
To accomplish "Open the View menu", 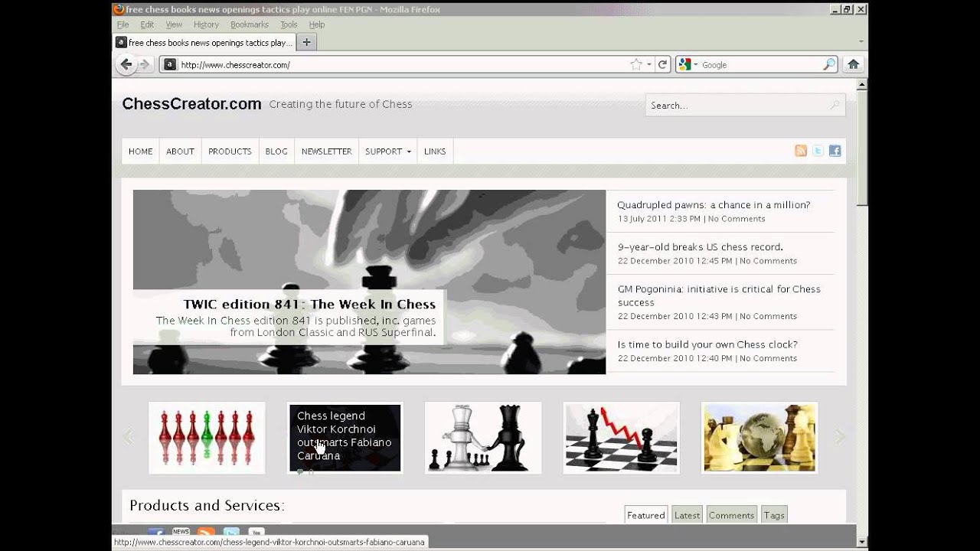I will [x=174, y=24].
